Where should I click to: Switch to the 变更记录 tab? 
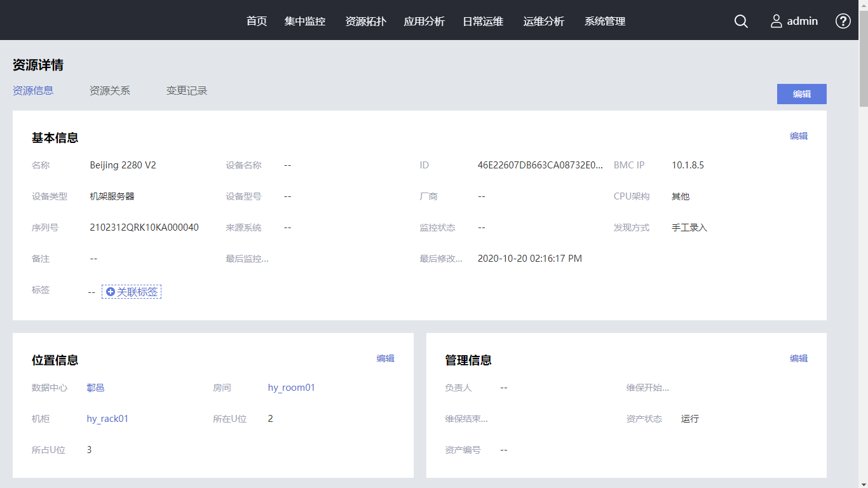pyautogui.click(x=187, y=90)
